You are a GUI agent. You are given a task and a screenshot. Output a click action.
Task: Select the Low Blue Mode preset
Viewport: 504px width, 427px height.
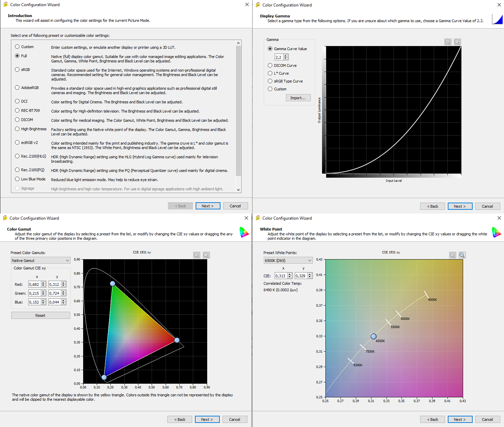pyautogui.click(x=17, y=179)
